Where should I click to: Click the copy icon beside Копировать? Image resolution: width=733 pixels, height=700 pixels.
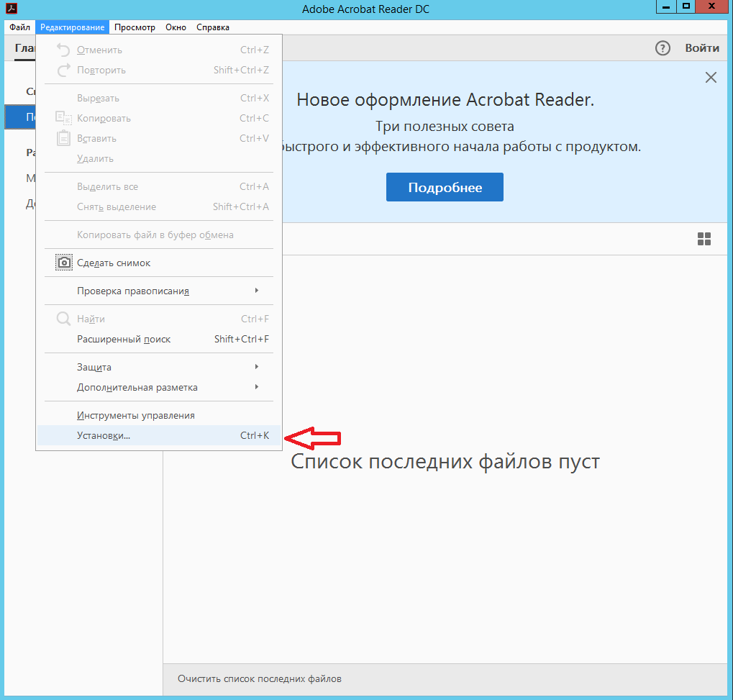click(x=64, y=118)
